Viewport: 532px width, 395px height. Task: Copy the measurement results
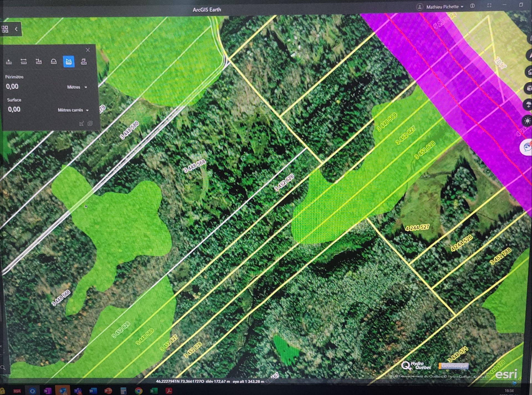coord(90,124)
